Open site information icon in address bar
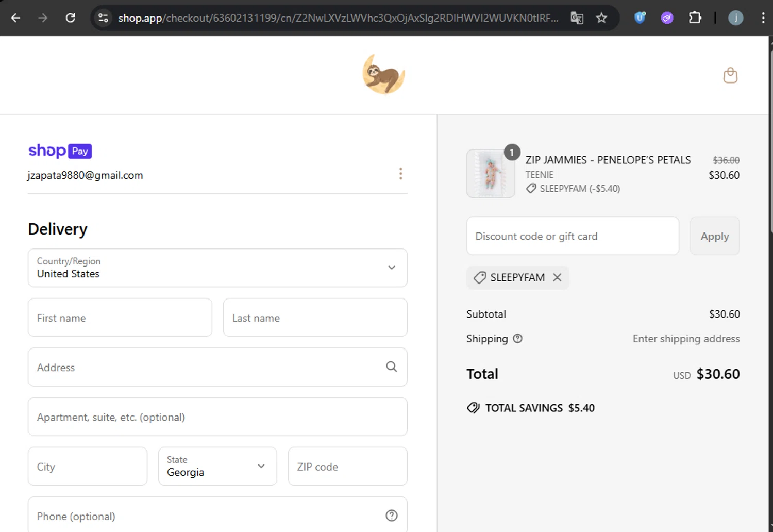This screenshot has width=773, height=532. point(103,18)
